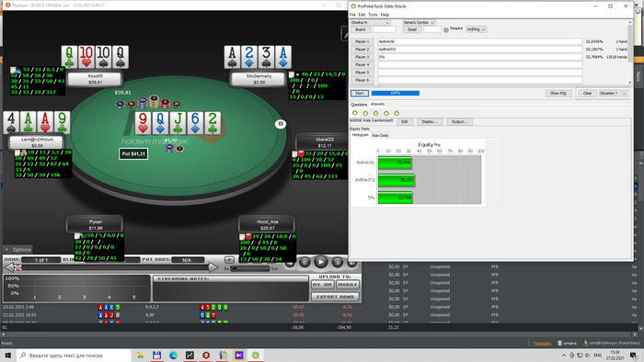
Task: Click the right arrow of hand slider
Action: pos(213,267)
